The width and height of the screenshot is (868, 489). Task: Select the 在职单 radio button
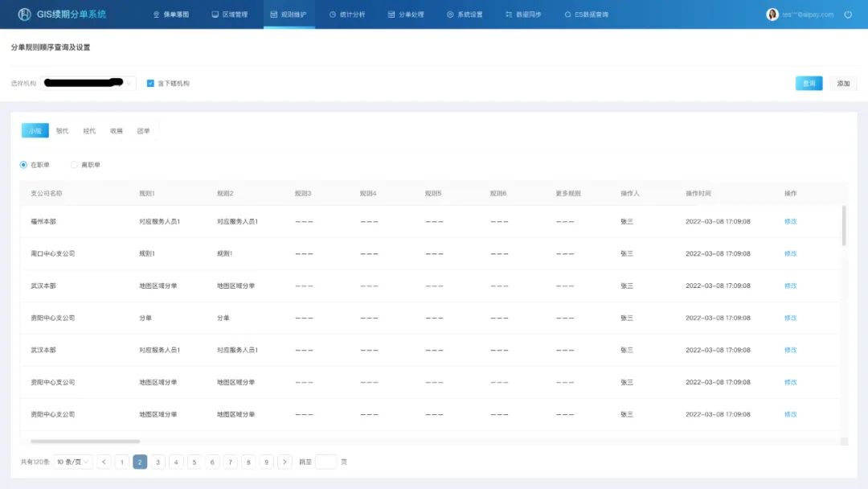[24, 165]
